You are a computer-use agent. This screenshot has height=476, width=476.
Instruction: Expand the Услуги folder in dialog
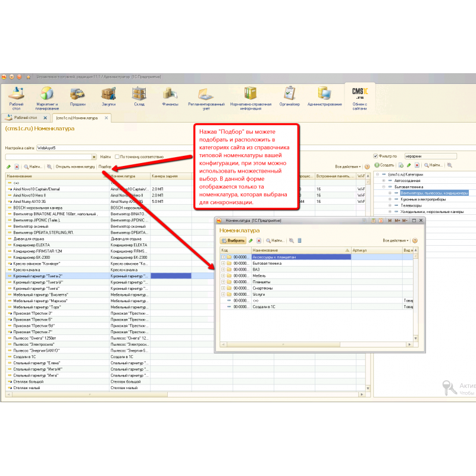[x=224, y=295]
